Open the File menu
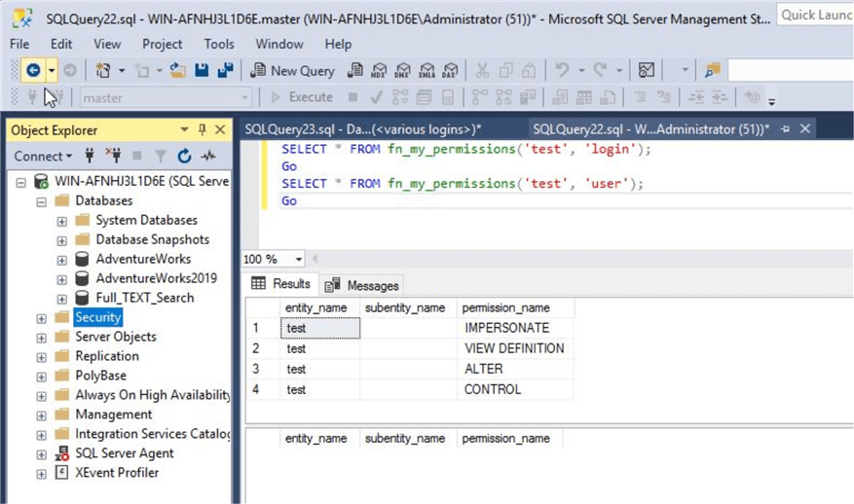 (19, 44)
